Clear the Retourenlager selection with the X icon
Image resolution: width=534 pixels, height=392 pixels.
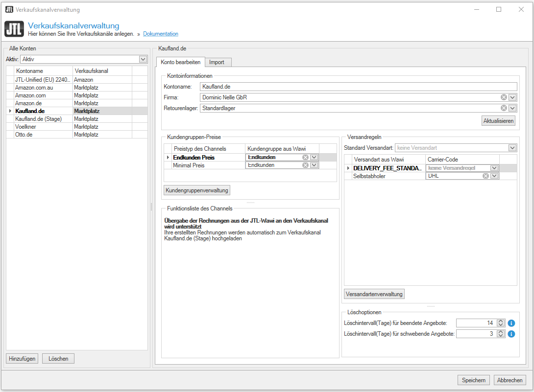click(x=504, y=108)
